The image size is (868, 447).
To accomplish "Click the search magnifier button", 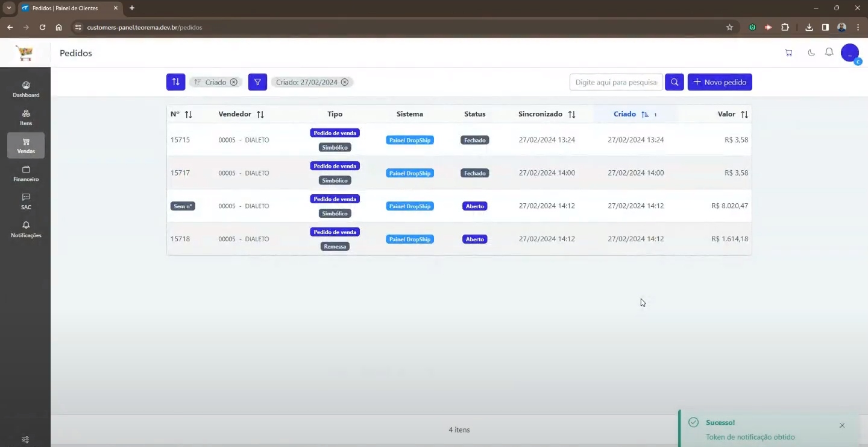I will click(675, 82).
